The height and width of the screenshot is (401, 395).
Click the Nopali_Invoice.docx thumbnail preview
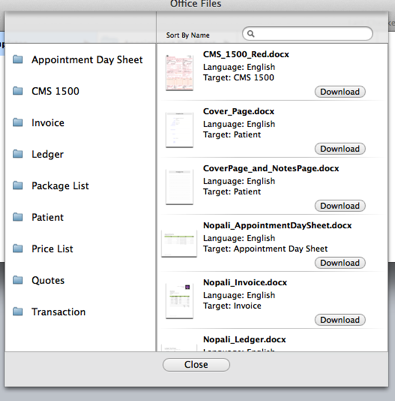[179, 301]
